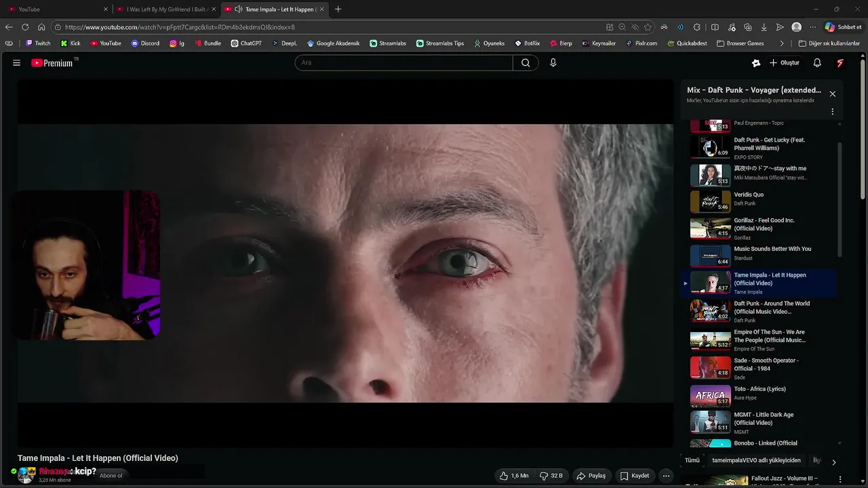Play Gorillaz Feel Good Inc. from playlist
Screen dimensions: 868x488
click(758, 228)
